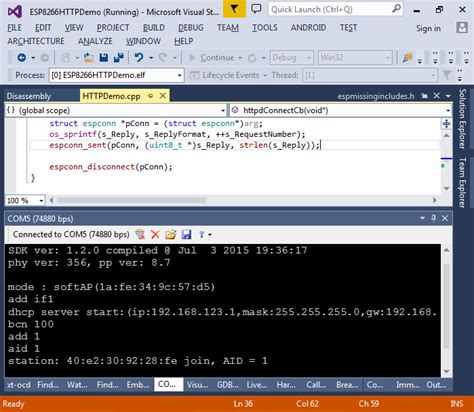Open the ARCHITECTURE menu
The image size is (474, 412).
[36, 41]
